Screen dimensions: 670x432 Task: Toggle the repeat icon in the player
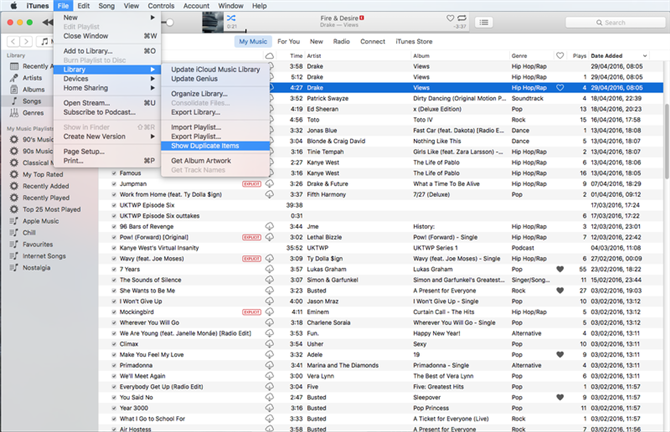[462, 18]
